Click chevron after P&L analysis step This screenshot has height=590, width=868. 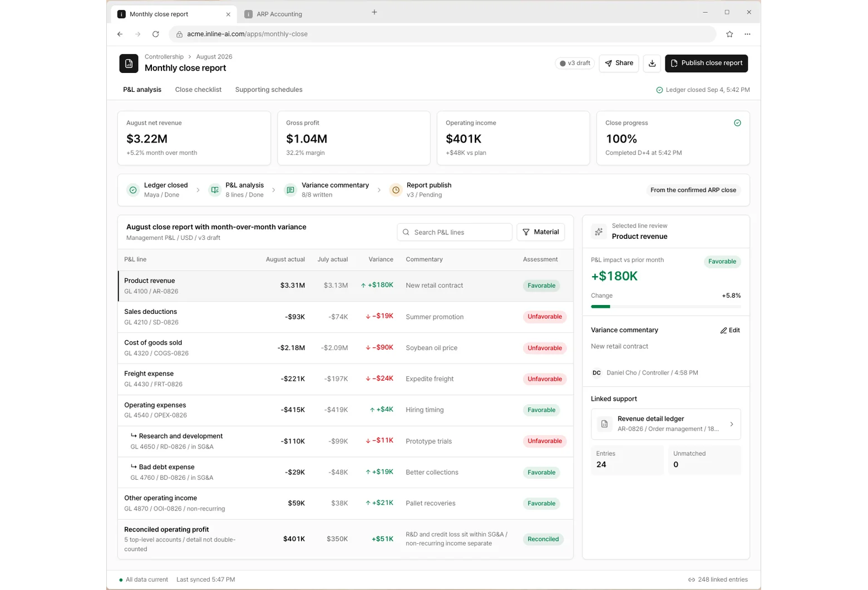[x=274, y=190]
